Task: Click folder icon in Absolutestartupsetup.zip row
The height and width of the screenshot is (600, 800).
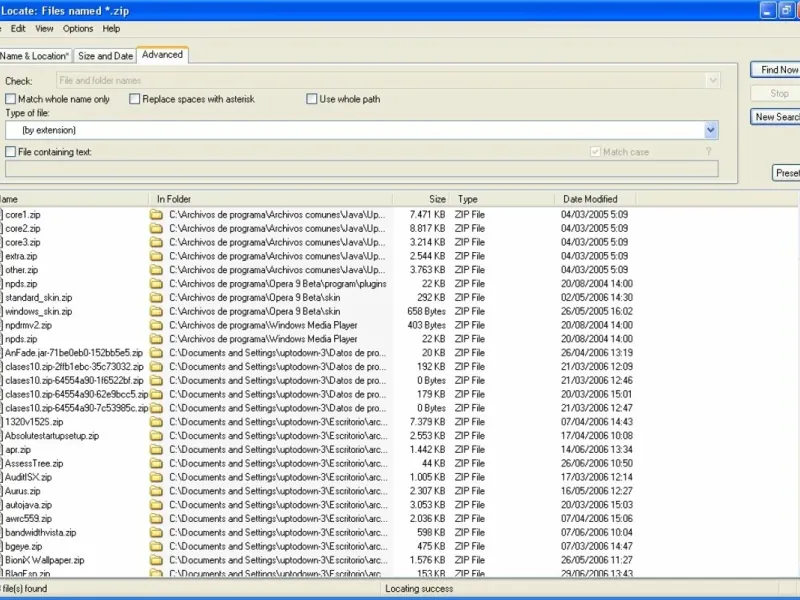Action: (x=156, y=436)
